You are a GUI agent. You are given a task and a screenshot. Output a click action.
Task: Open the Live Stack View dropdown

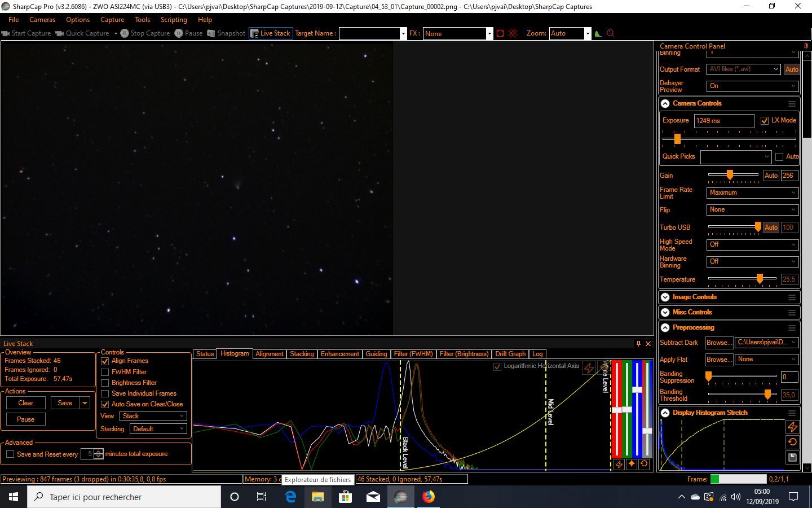pyautogui.click(x=153, y=416)
